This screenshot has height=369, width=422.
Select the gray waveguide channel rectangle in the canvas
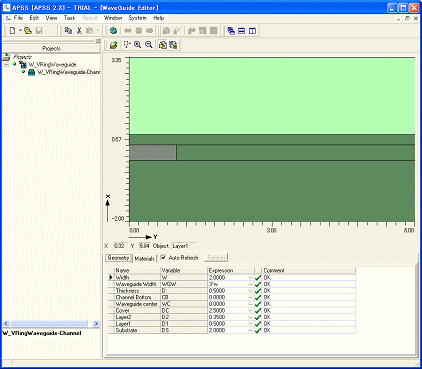click(153, 153)
